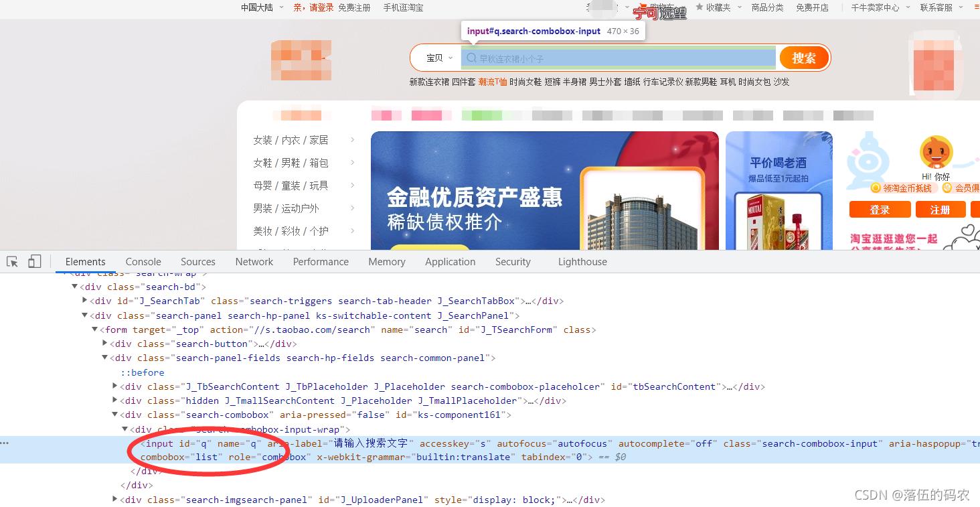Click the magnifier icon in the search box
Screen dimensions: 980x507
[471, 58]
